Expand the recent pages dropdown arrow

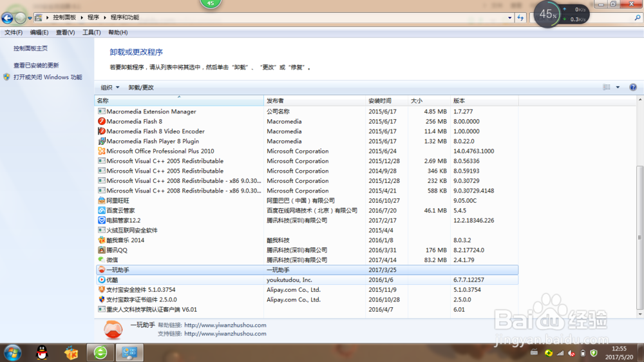tap(30, 18)
